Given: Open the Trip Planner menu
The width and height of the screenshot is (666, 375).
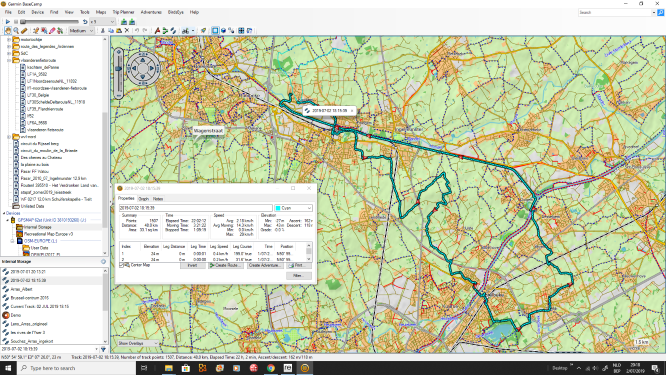Looking at the screenshot, I should pos(123,12).
